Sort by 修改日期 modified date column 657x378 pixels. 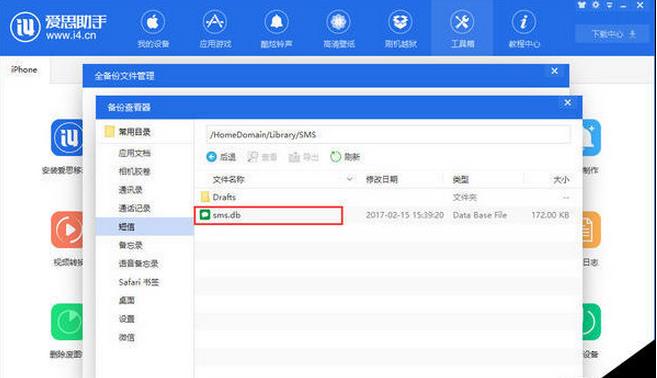coord(382,180)
